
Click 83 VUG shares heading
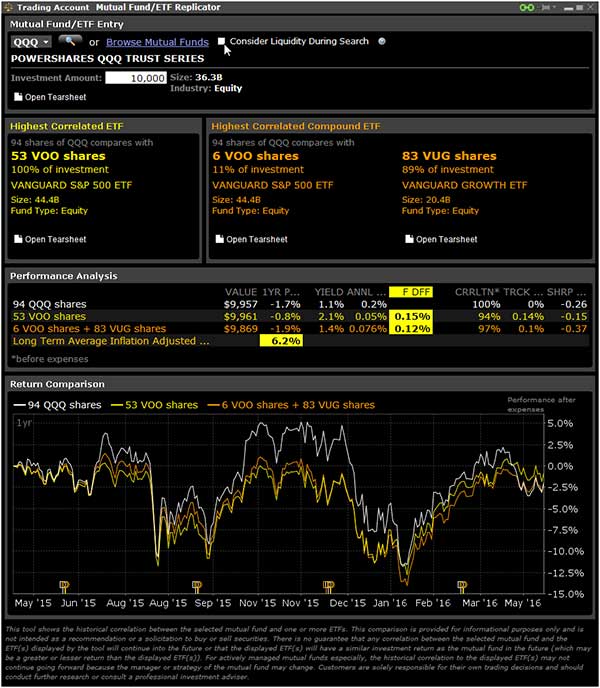(449, 156)
